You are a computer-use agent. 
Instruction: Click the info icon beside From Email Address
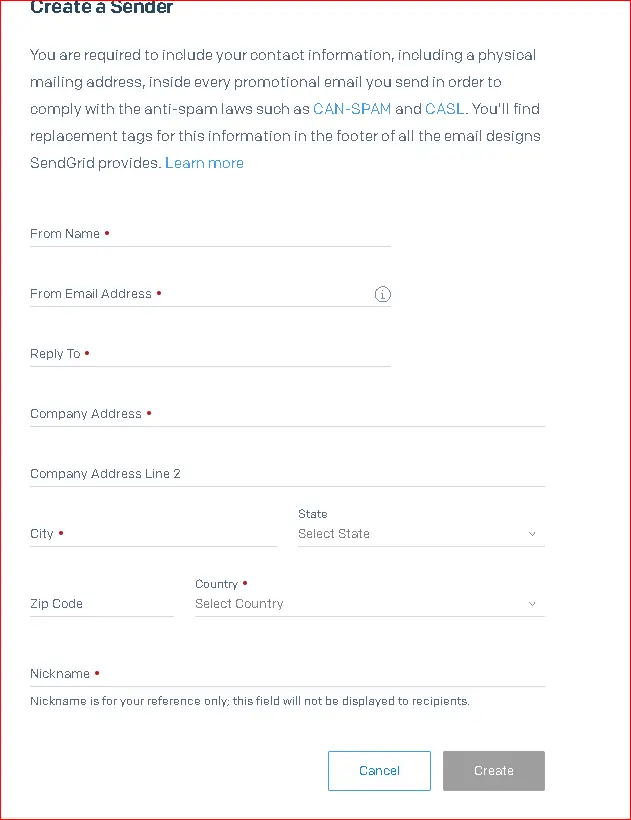pos(382,294)
